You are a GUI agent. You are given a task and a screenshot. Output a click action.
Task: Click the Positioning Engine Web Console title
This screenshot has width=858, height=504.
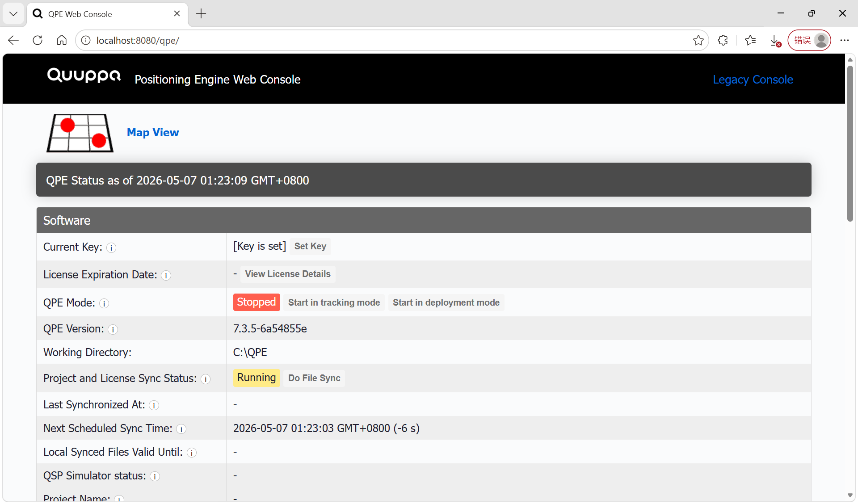click(218, 80)
